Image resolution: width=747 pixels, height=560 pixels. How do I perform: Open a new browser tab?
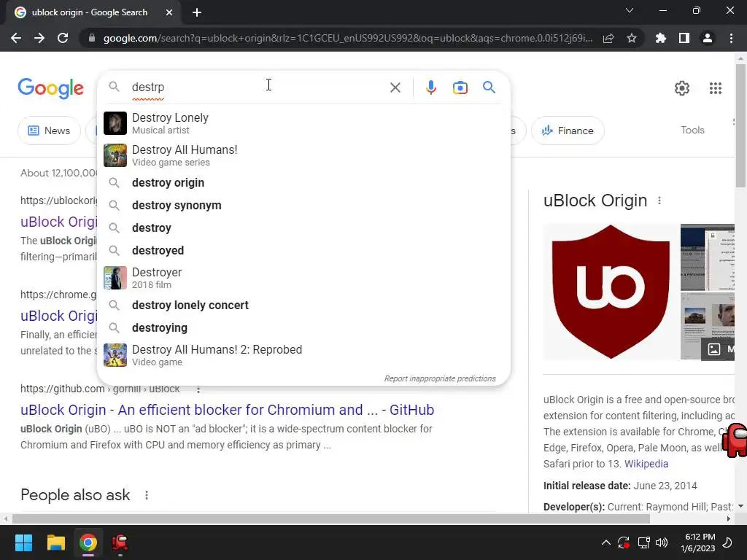click(x=197, y=12)
